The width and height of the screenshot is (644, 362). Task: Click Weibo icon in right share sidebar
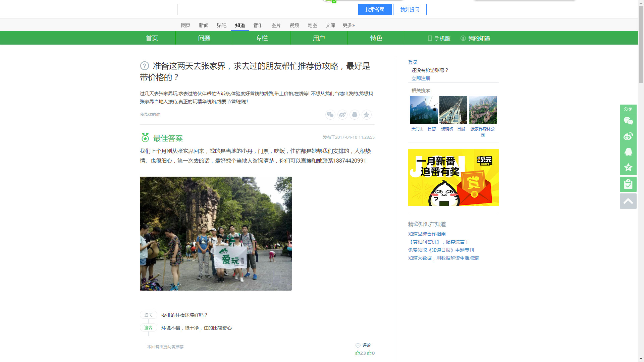[x=628, y=136]
